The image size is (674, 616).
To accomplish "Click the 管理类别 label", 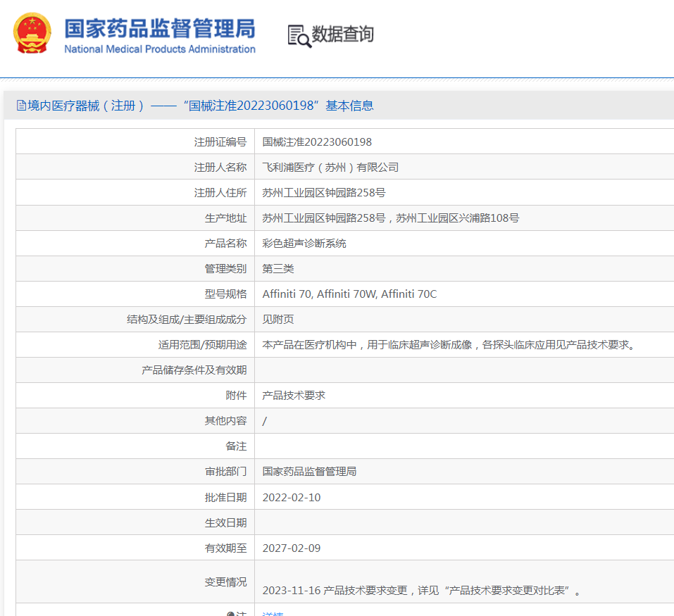I will (x=225, y=269).
